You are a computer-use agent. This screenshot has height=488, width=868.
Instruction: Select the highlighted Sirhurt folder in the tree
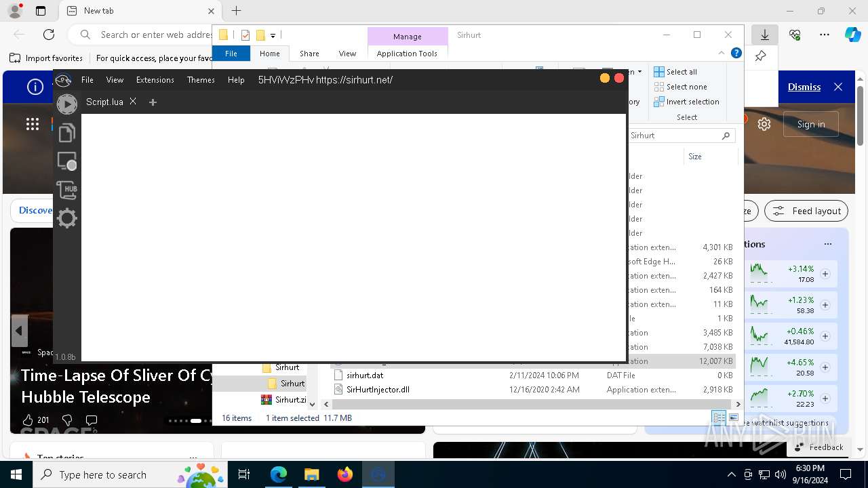point(292,384)
